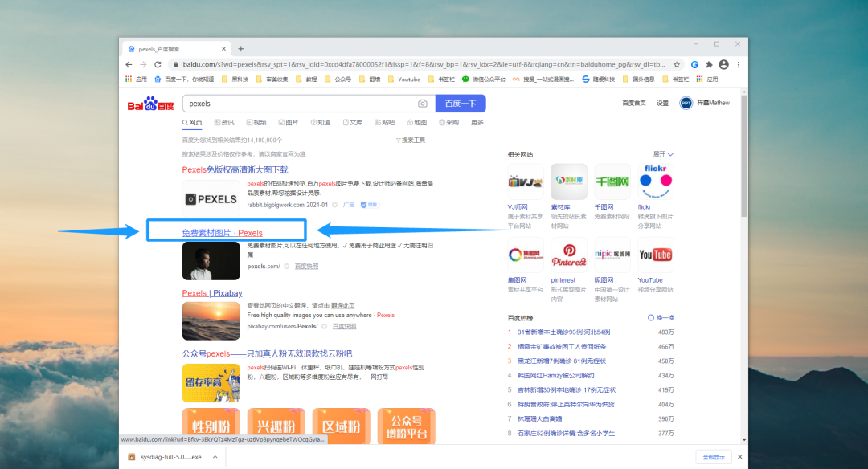
Task: Open the Pexels免版权高清晰大图下载 result link
Action: coord(235,169)
